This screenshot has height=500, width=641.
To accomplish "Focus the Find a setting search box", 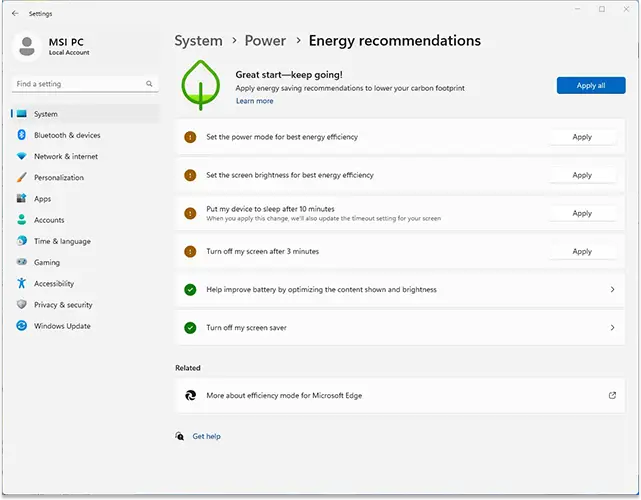I will coord(75,84).
